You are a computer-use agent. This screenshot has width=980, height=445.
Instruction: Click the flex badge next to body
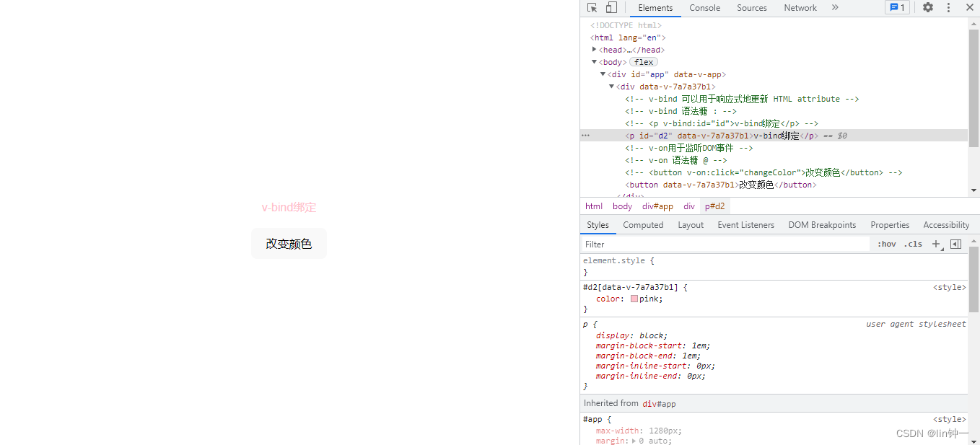[x=643, y=62]
